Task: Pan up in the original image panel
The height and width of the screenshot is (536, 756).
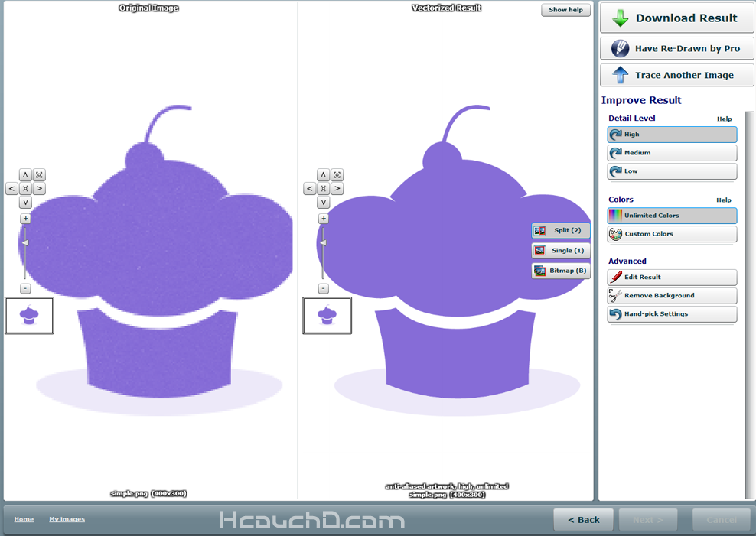Action: coord(25,175)
